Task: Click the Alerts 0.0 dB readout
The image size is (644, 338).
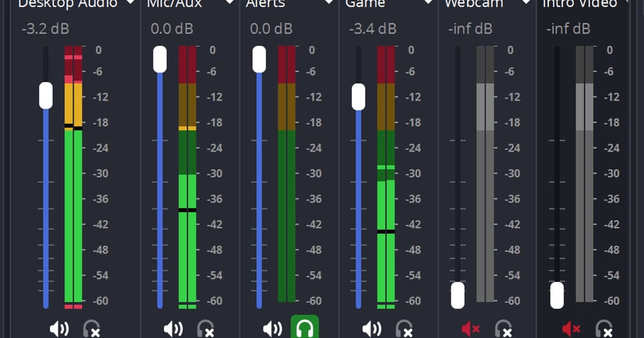Action: (272, 28)
